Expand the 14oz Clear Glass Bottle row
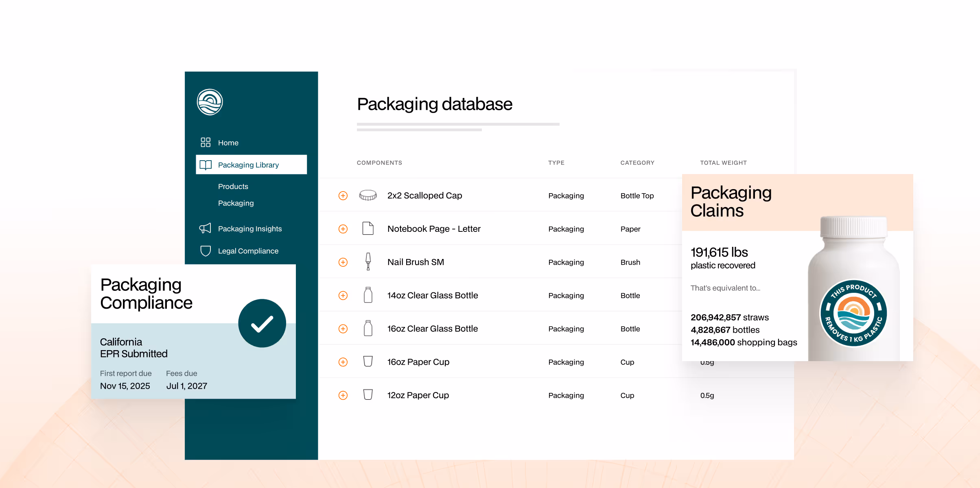This screenshot has height=488, width=980. 343,296
